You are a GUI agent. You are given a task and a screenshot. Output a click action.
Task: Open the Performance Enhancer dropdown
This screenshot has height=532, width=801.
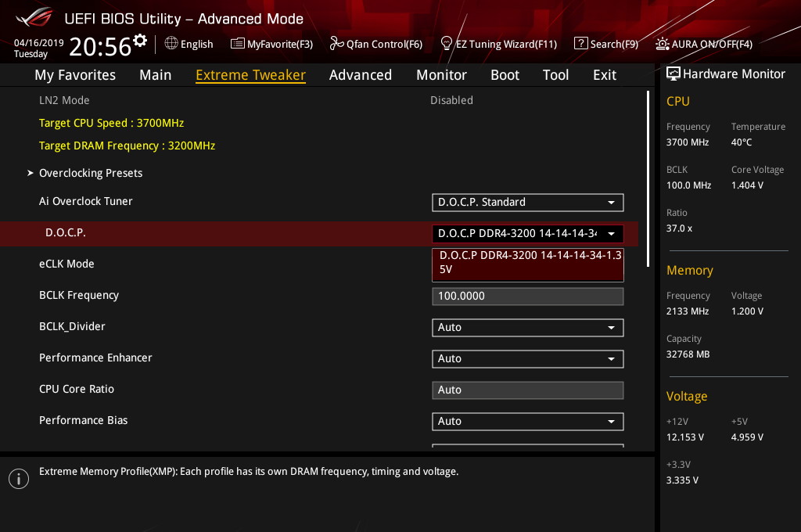[528, 359]
